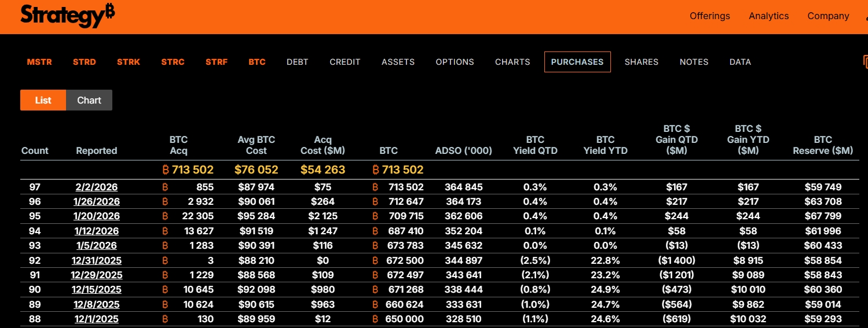This screenshot has width=868, height=328.
Task: Open the 1/5/2026 report link
Action: (97, 245)
